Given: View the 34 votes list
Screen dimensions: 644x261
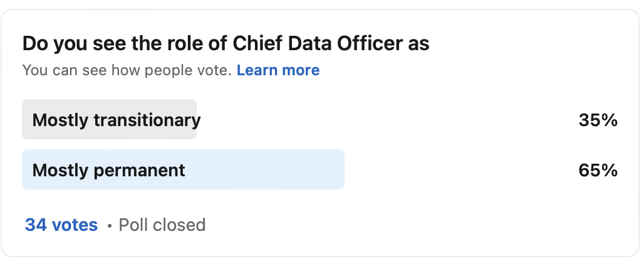Looking at the screenshot, I should click(61, 225).
